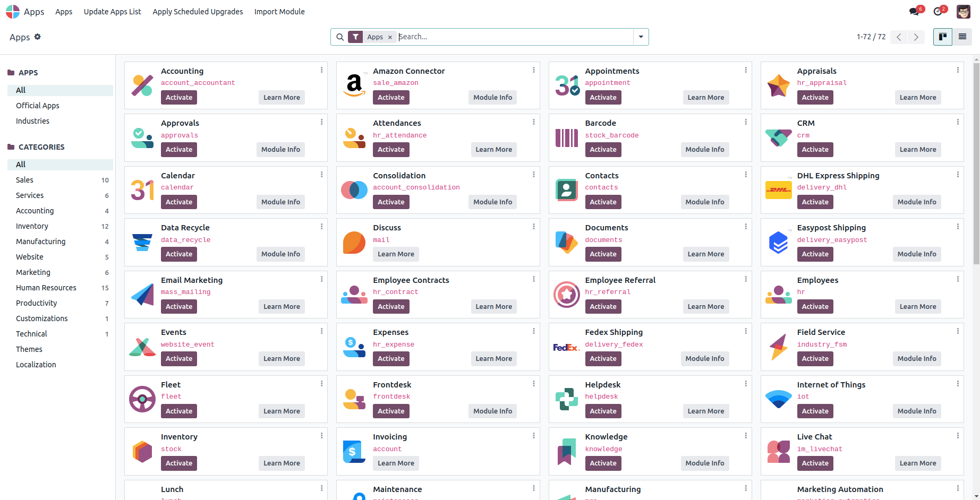Open the messages conversation icon
The width and height of the screenshot is (980, 500).
point(914,12)
